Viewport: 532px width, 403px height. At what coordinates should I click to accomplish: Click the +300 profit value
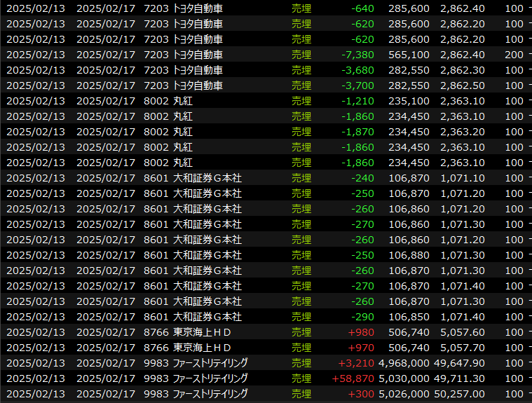(362, 394)
